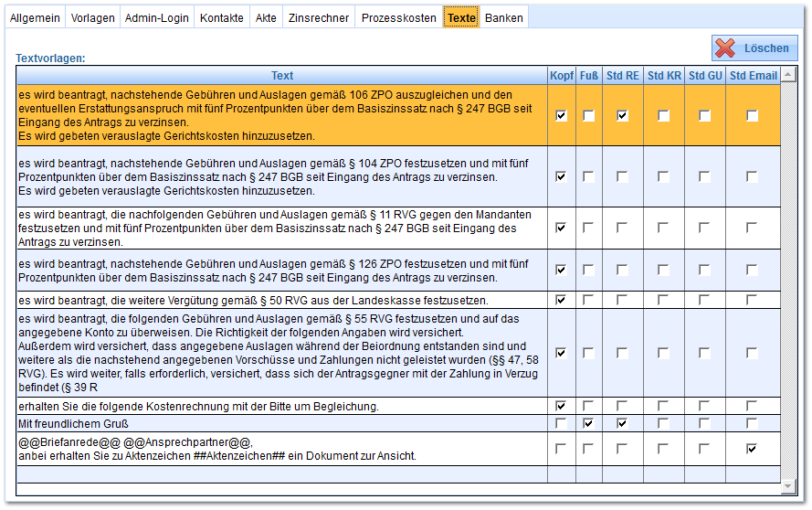The width and height of the screenshot is (812, 510).
Task: Click the scrollbar up arrow
Action: click(788, 75)
